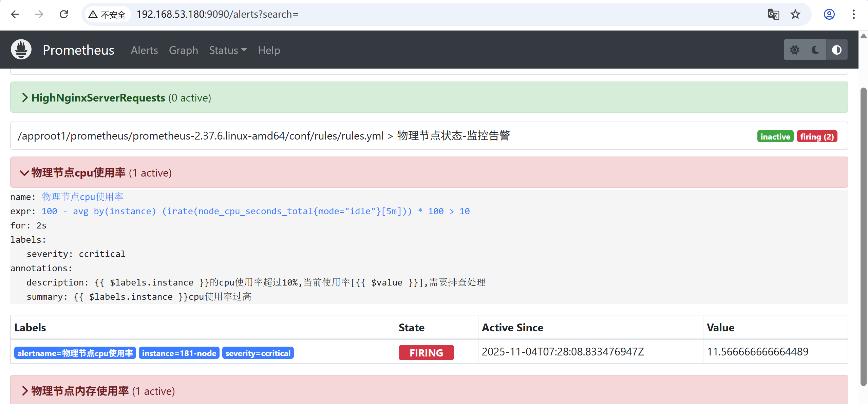Click the Prometheus flame logo icon
Image resolution: width=868 pixels, height=404 pixels.
click(21, 50)
